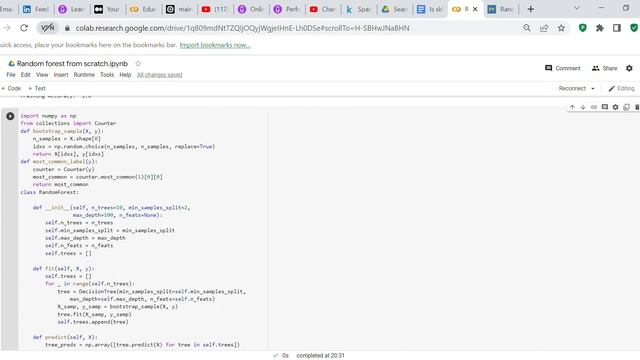Click the Reconnect button
640x360 pixels.
tap(572, 88)
